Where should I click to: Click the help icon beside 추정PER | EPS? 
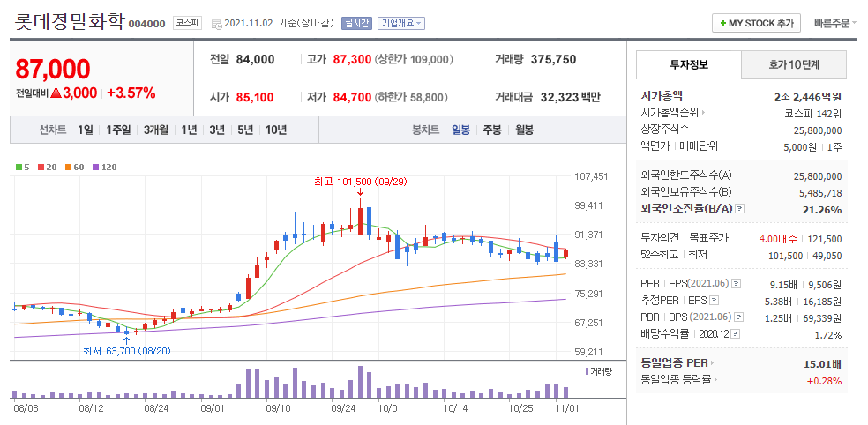[x=715, y=301]
